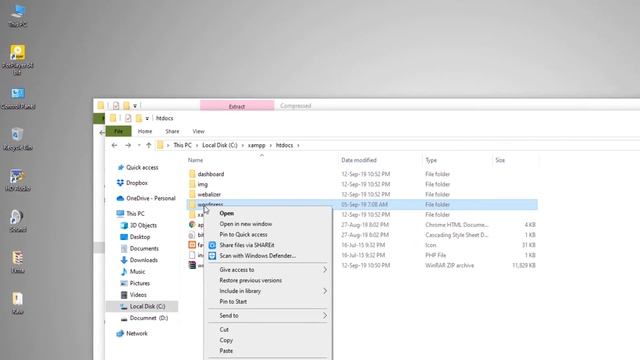640x360 pixels.
Task: Select Pictures in the navigation pane
Action: click(x=140, y=283)
